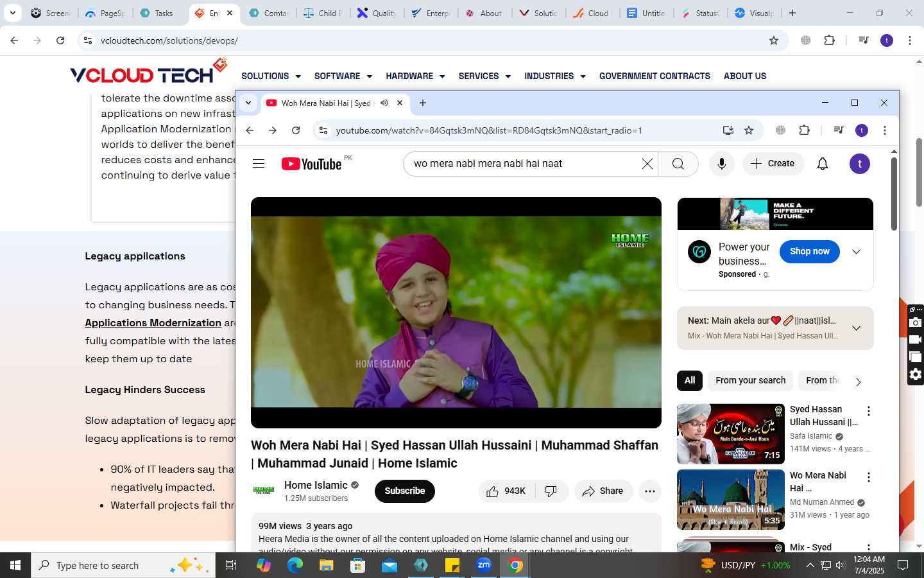
Task: Show more filter chips with the right arrow
Action: click(x=858, y=381)
